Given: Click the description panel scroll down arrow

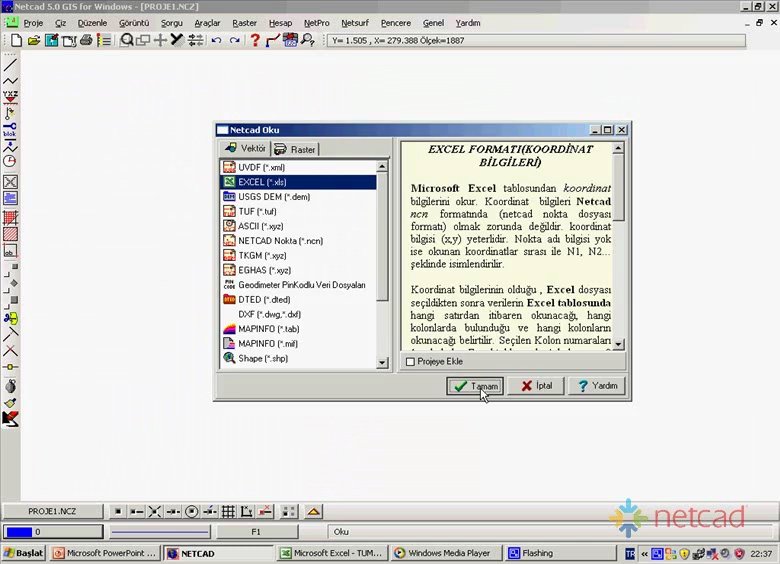Looking at the screenshot, I should [618, 344].
